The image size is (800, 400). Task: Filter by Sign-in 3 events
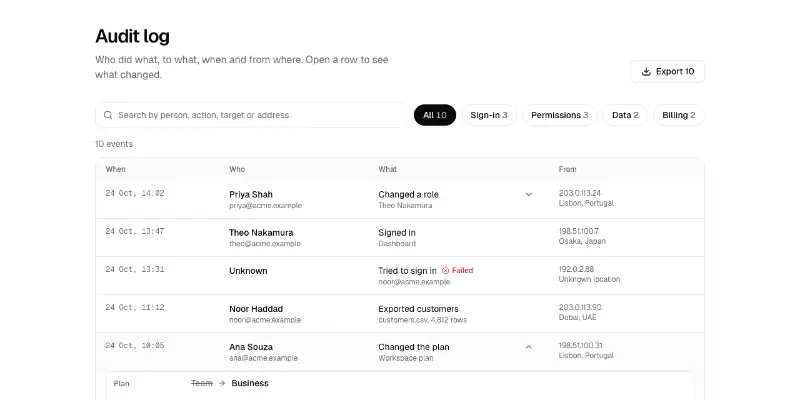click(x=489, y=115)
